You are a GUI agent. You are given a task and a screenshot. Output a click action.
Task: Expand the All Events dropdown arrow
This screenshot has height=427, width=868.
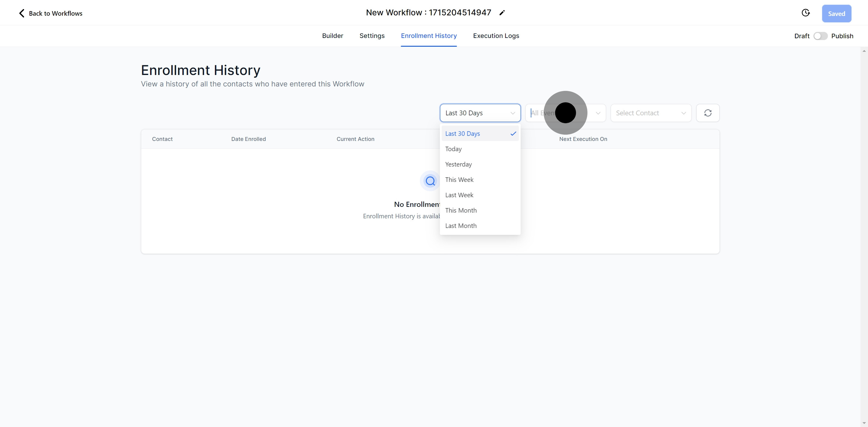pyautogui.click(x=598, y=113)
